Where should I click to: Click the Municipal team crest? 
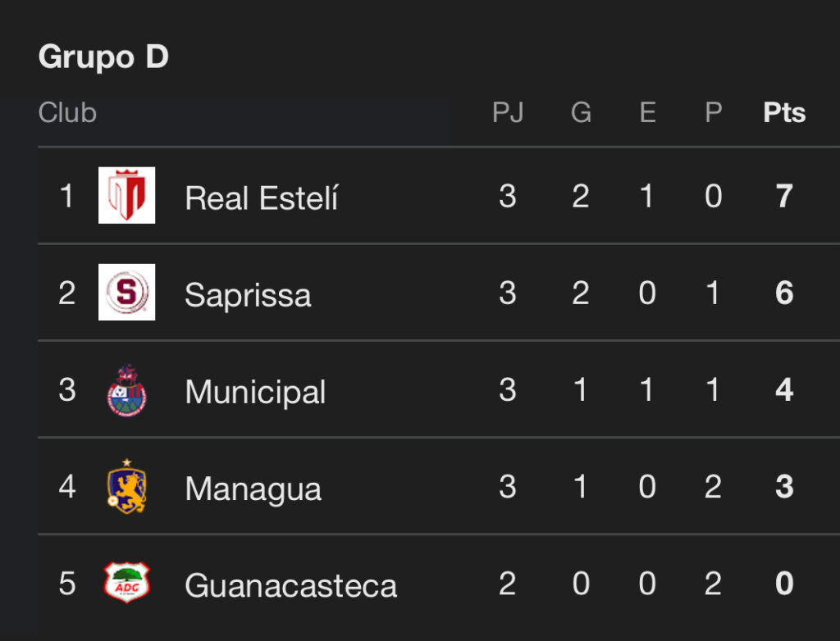tap(126, 389)
